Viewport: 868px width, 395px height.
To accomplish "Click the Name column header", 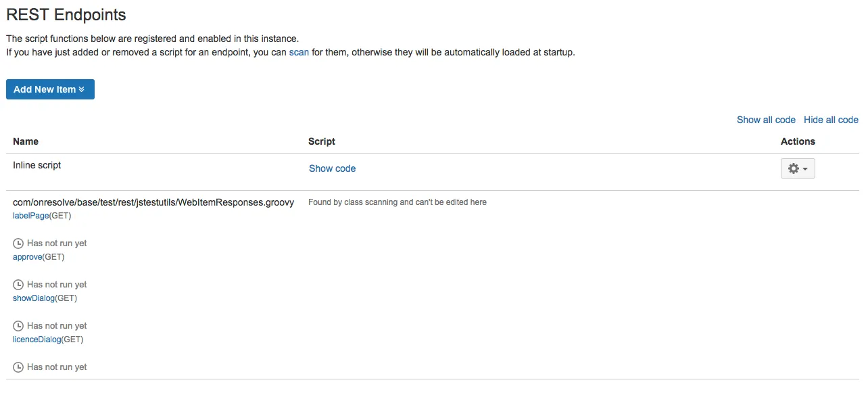I will pyautogui.click(x=26, y=141).
